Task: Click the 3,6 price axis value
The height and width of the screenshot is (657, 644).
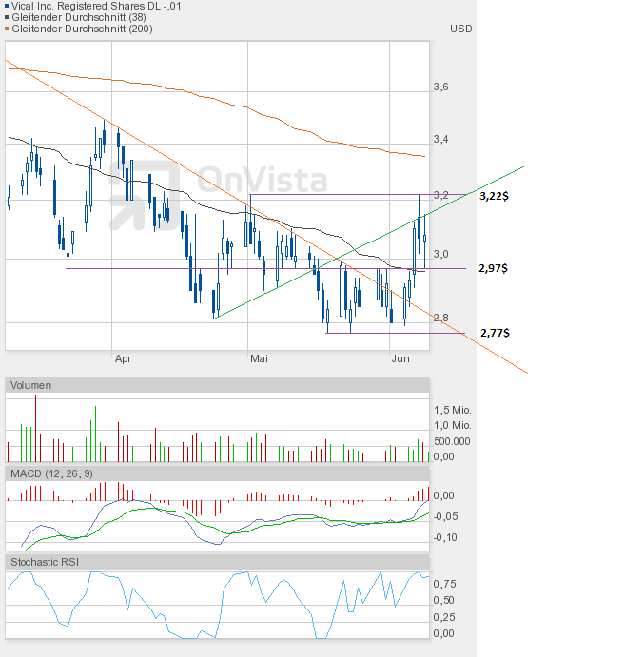Action: pyautogui.click(x=440, y=87)
